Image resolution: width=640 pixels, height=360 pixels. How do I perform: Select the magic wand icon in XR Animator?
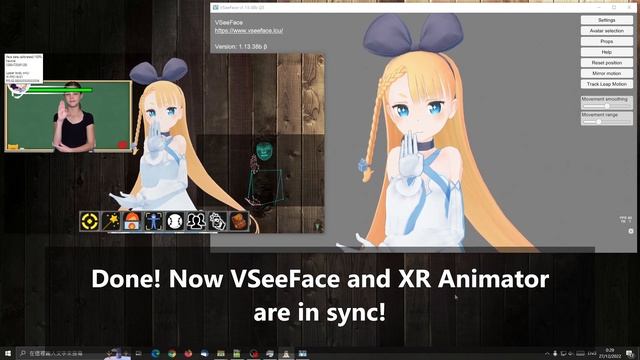[111, 221]
